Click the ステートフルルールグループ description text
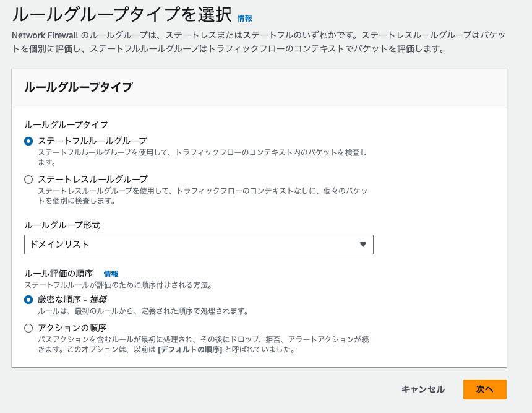Viewport: 532px width, 413px height. point(202,157)
